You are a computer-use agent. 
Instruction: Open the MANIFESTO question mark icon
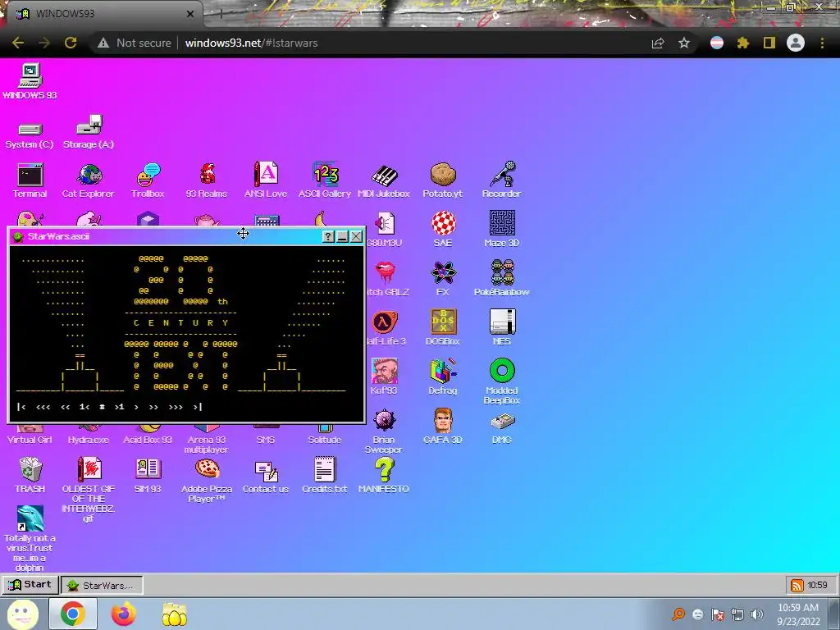[384, 469]
